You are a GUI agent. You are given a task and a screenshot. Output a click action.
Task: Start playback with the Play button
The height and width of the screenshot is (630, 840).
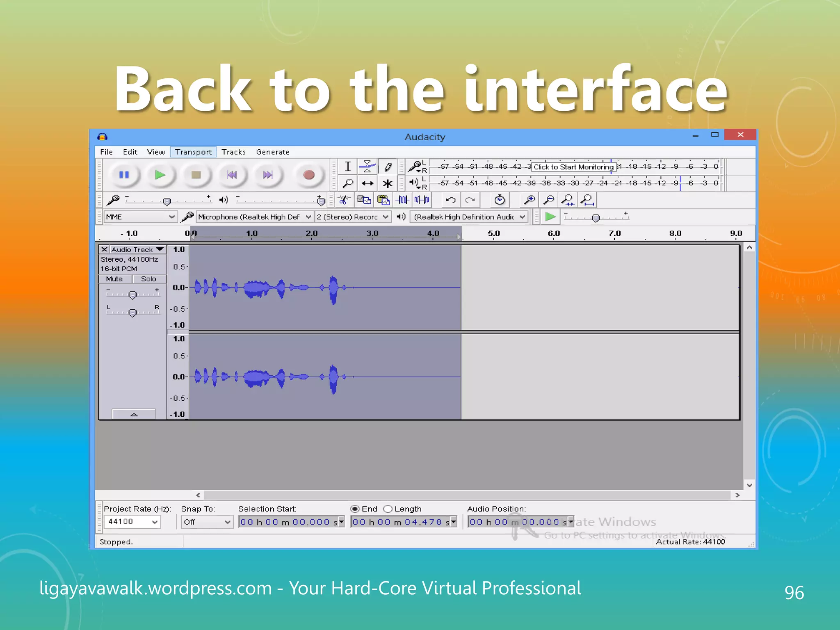pyautogui.click(x=160, y=175)
